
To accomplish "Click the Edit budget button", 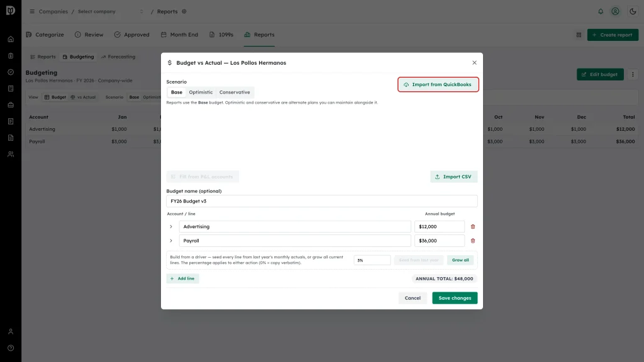I will coord(600,74).
